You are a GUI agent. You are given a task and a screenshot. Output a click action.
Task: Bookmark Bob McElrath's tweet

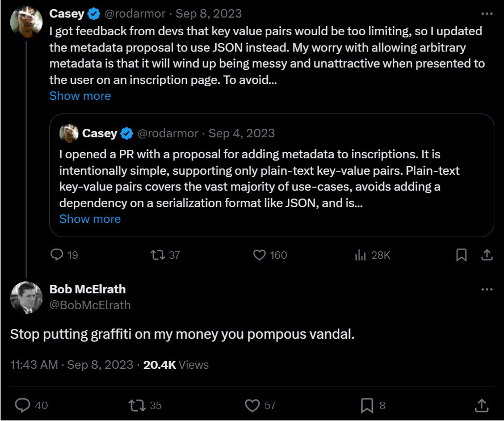[367, 405]
